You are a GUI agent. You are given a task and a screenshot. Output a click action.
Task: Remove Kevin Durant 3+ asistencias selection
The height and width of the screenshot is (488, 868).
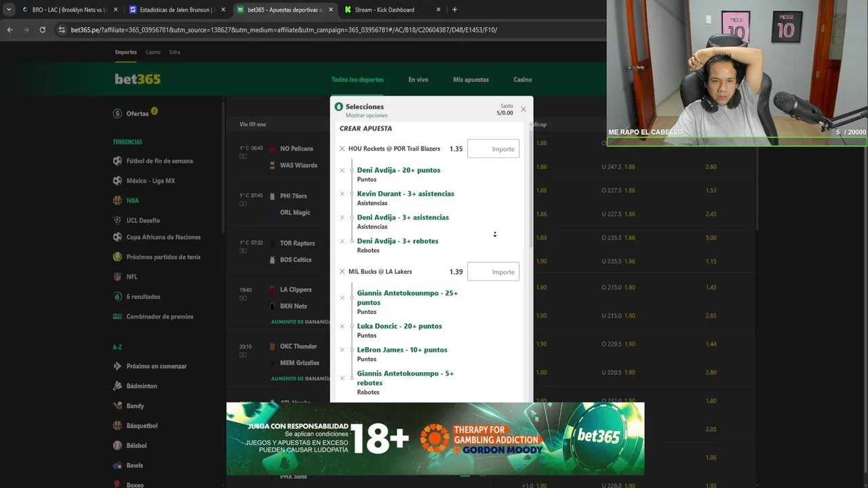pyautogui.click(x=342, y=194)
